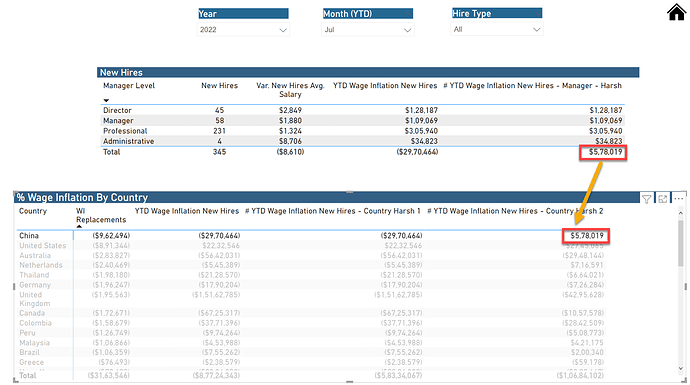The image size is (690, 385).
Task: Click the Home icon
Action: (x=676, y=12)
